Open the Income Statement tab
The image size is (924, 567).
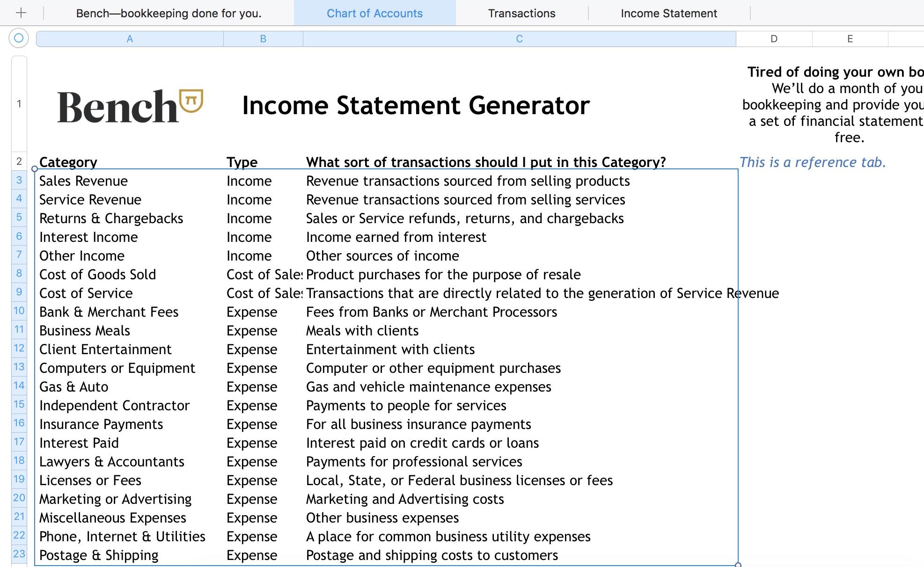pos(667,13)
